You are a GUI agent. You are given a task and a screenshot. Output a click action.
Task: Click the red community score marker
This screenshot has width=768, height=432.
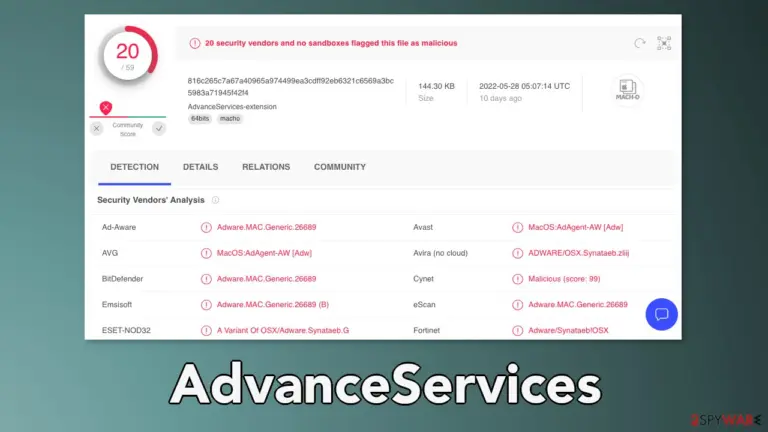[106, 107]
